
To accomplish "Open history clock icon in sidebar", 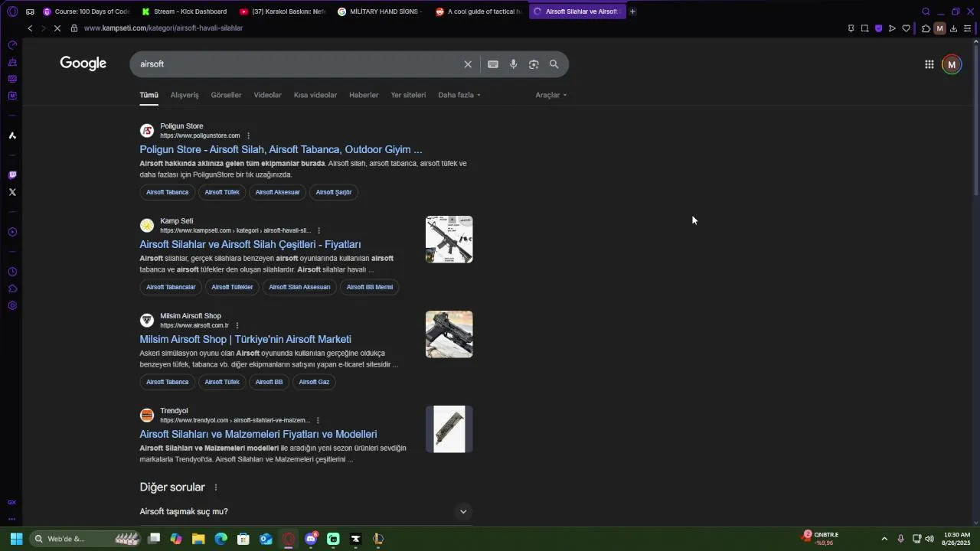I will (12, 272).
